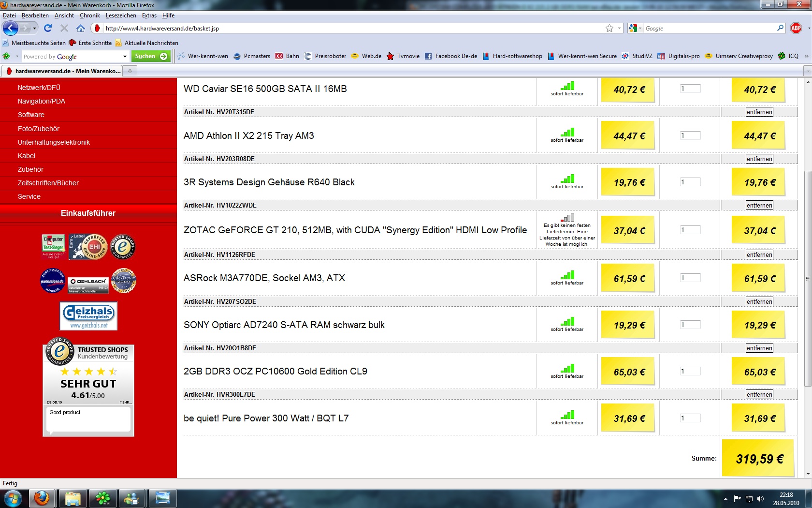Click entfernen in the Artikel-Nr. HV1126RFDE row
This screenshot has height=508, width=812.
(759, 254)
